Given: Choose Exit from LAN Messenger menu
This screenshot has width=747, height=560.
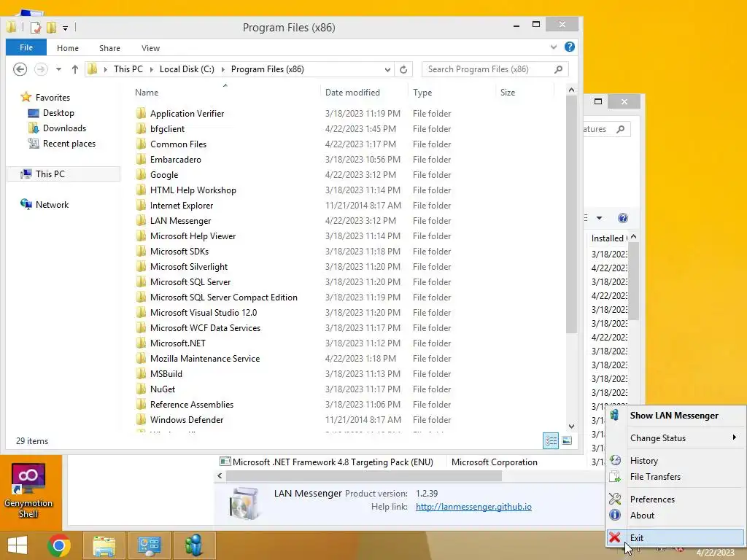Looking at the screenshot, I should [676, 537].
